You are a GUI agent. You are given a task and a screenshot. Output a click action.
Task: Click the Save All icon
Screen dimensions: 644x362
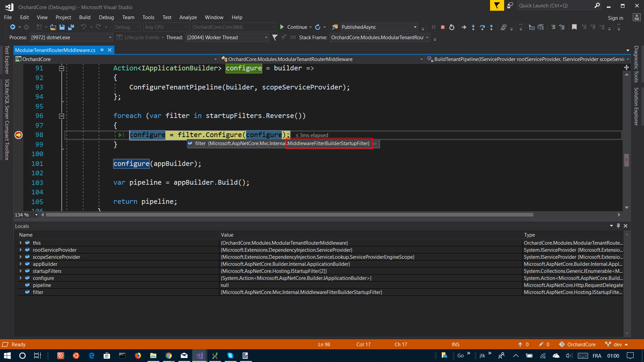coord(71,27)
